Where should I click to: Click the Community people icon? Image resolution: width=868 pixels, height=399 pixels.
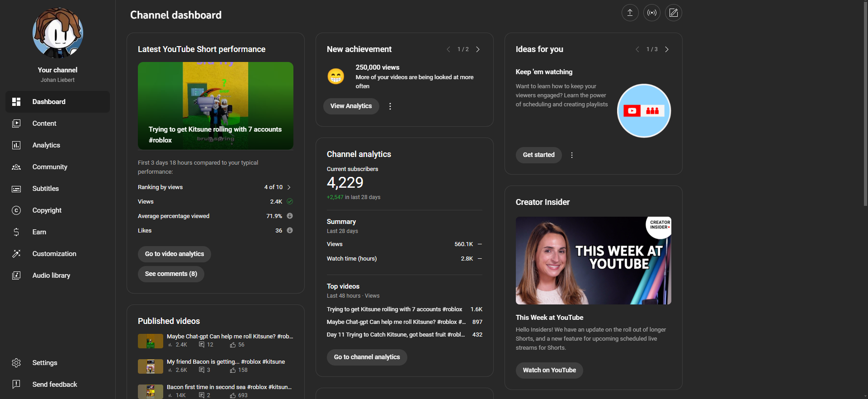pyautogui.click(x=16, y=167)
